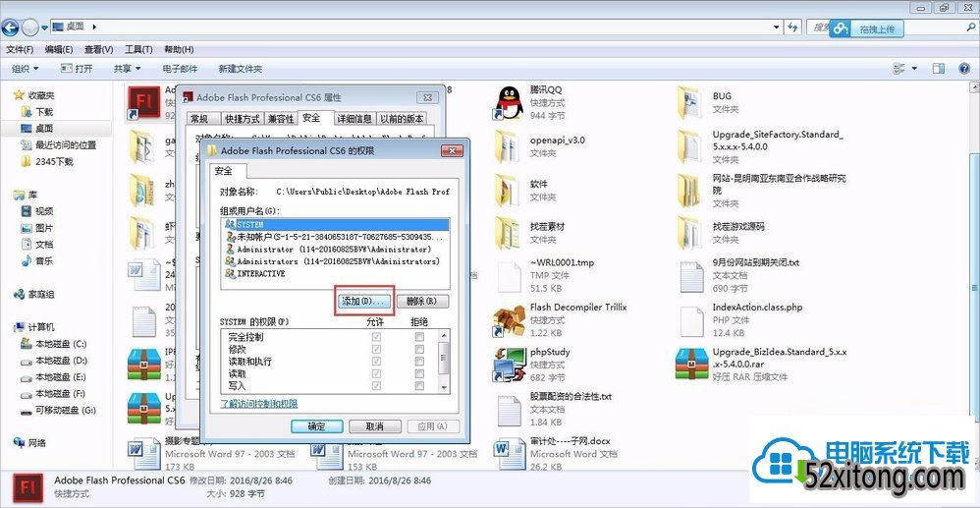Screen dimensions: 980x508
Task: Open the 文件(F) menu
Action: 20,49
